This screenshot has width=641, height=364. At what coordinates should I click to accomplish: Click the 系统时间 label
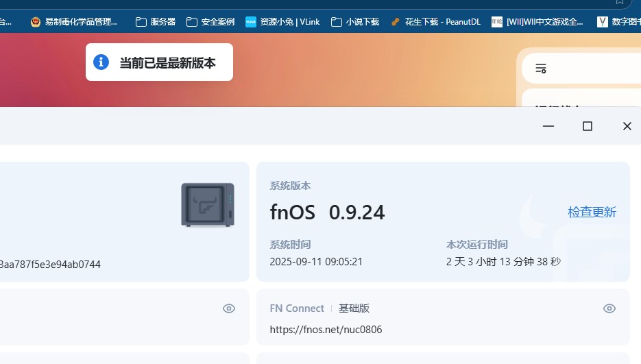[x=290, y=245]
